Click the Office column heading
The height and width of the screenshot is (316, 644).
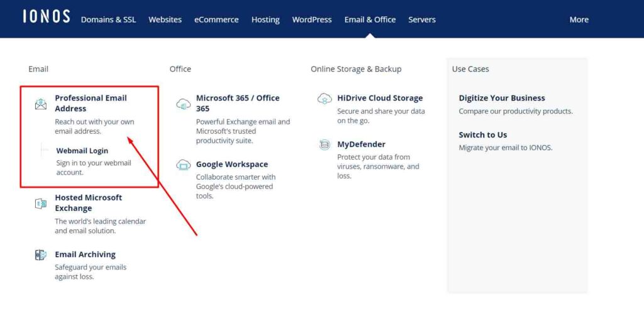pos(180,69)
